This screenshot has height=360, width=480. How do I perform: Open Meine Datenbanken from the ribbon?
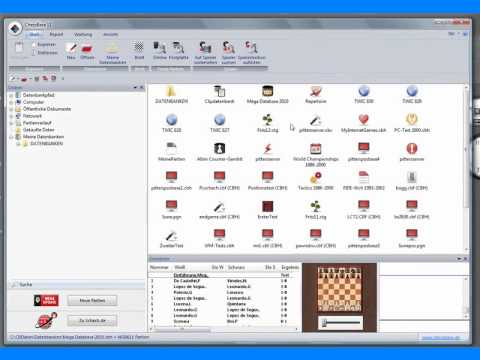click(112, 53)
